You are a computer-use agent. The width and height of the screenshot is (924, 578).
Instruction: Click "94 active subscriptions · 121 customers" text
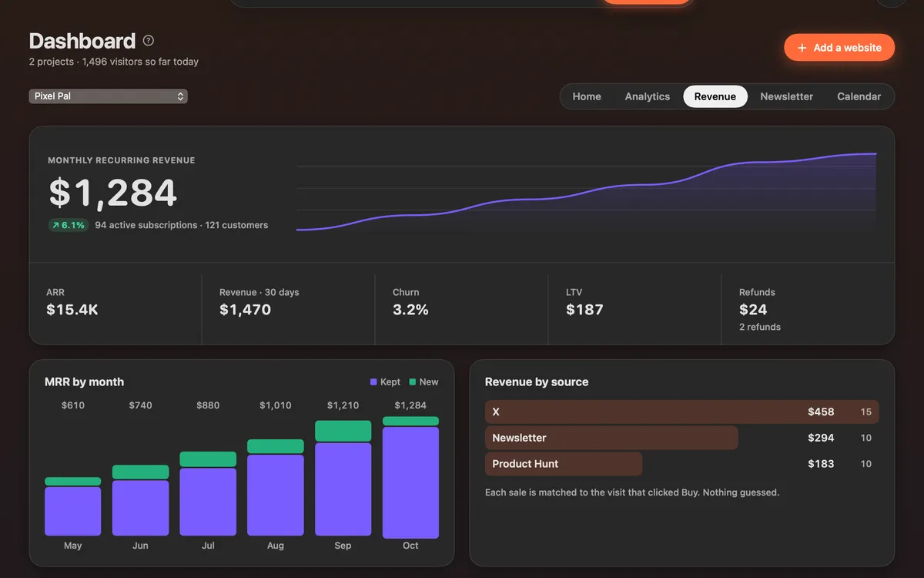point(182,225)
